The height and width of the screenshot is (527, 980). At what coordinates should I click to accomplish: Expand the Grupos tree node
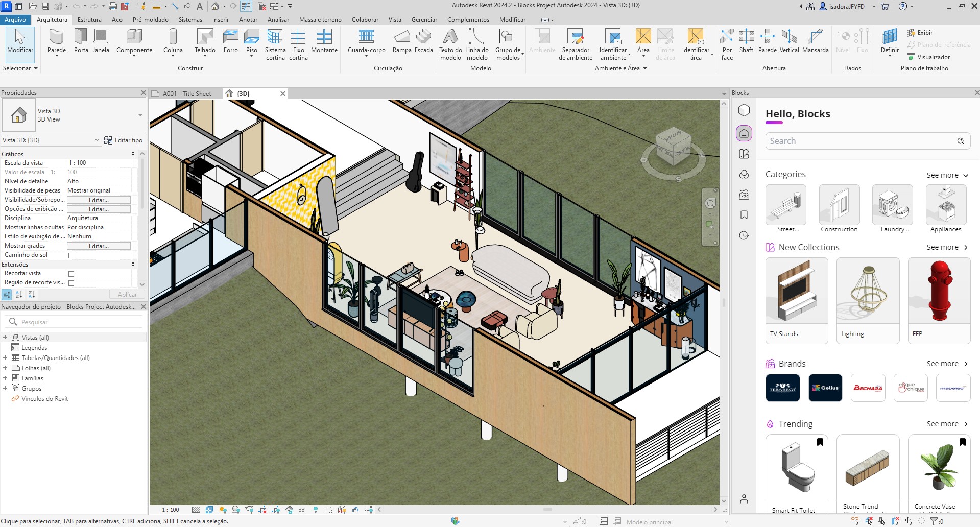click(x=5, y=389)
